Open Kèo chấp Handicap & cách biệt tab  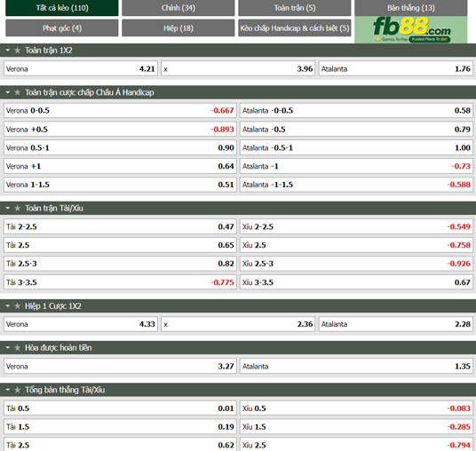coord(295,28)
